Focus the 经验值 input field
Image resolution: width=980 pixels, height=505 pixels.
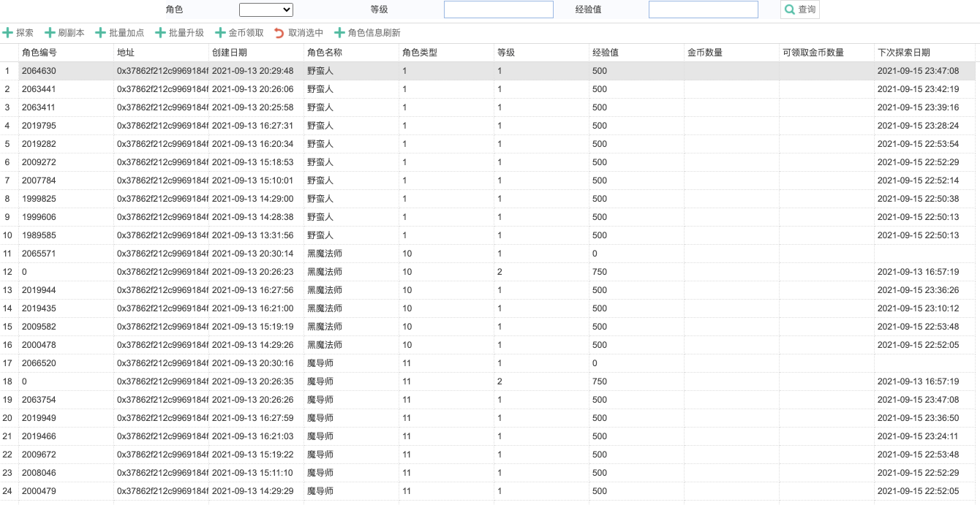click(x=704, y=10)
